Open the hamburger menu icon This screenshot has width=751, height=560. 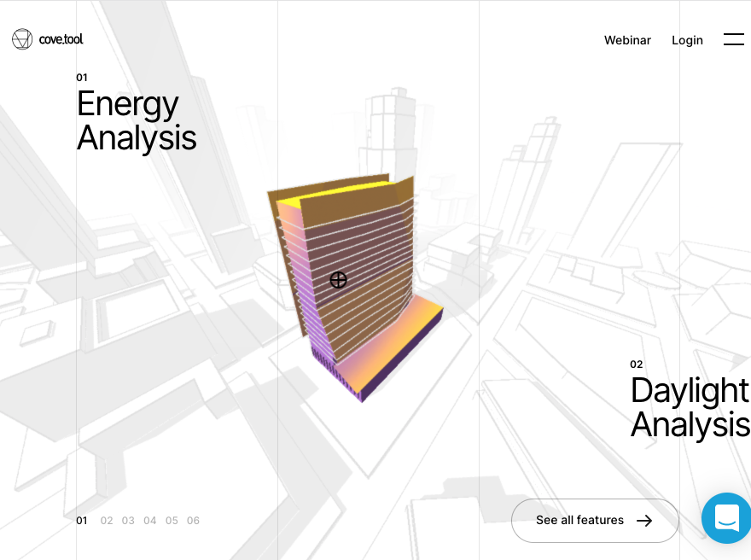click(x=733, y=39)
